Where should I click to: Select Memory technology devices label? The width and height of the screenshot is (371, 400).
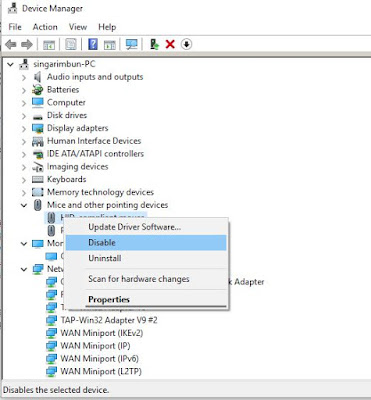[100, 192]
